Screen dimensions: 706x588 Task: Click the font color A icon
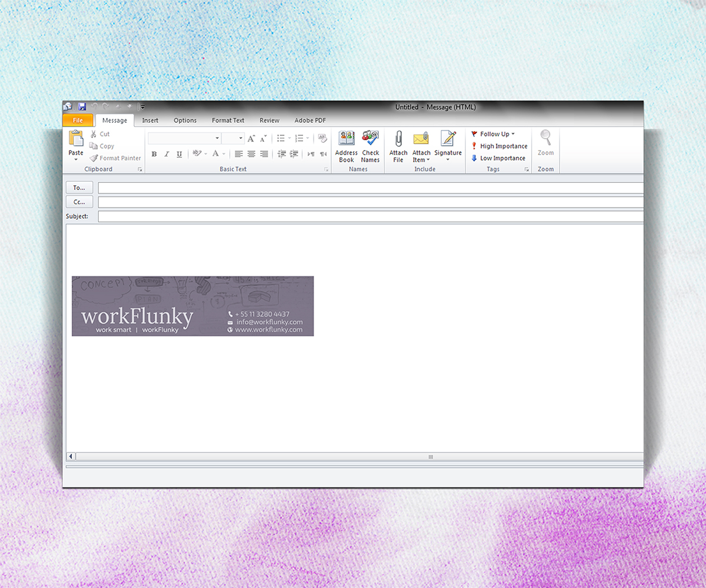pyautogui.click(x=215, y=154)
